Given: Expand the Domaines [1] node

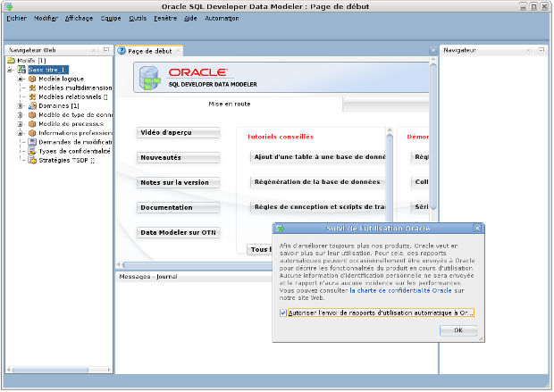Looking at the screenshot, I should [21, 105].
